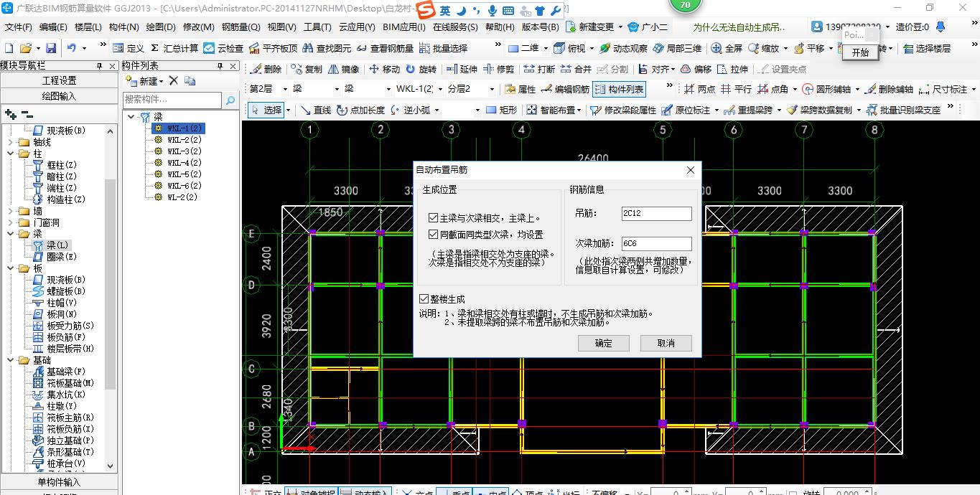The width and height of the screenshot is (980, 495).
Task: Open a project with the folder icon
Action: point(26,48)
